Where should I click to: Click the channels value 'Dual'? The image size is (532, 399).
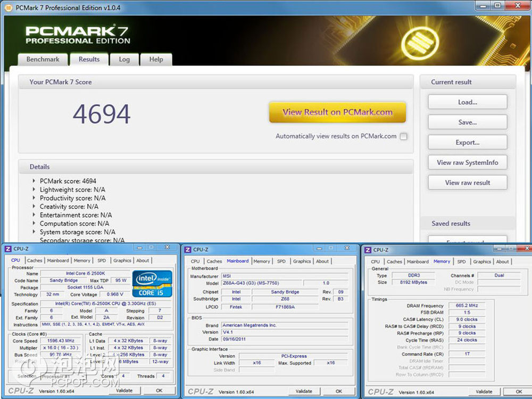point(499,276)
